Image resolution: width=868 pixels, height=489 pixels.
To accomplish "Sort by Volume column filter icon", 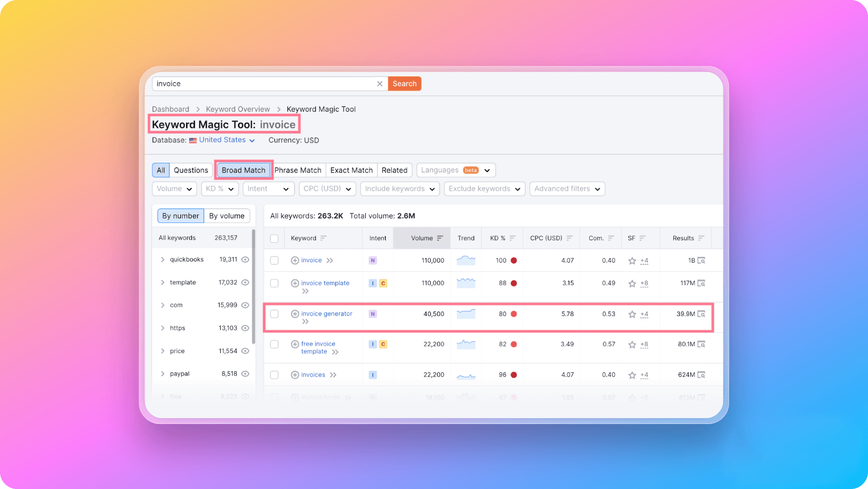I will [440, 238].
